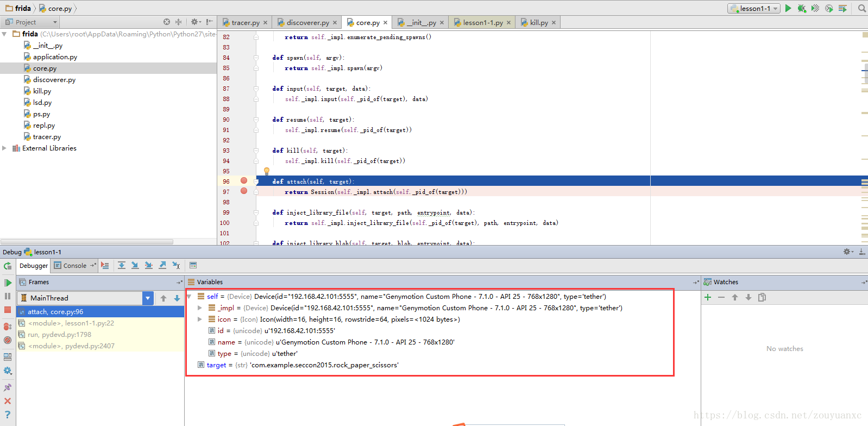Toggle breakpoint on line 96
This screenshot has height=426, width=868.
click(x=244, y=180)
